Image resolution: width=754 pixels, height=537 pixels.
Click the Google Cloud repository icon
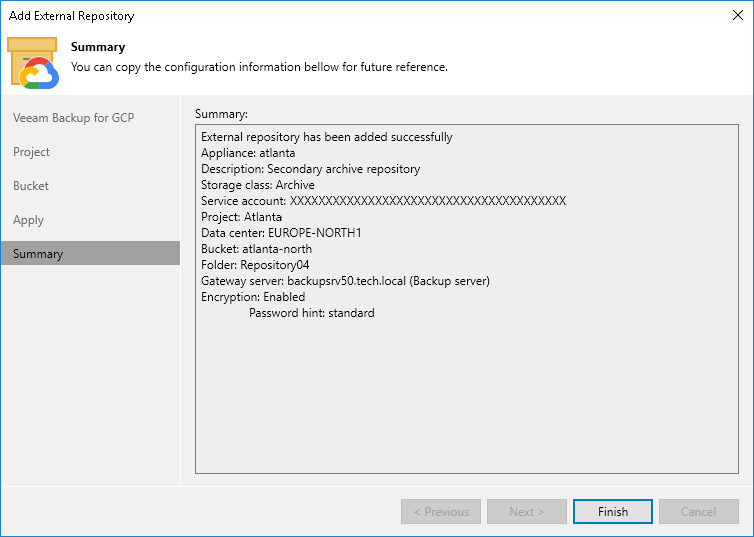click(x=33, y=63)
